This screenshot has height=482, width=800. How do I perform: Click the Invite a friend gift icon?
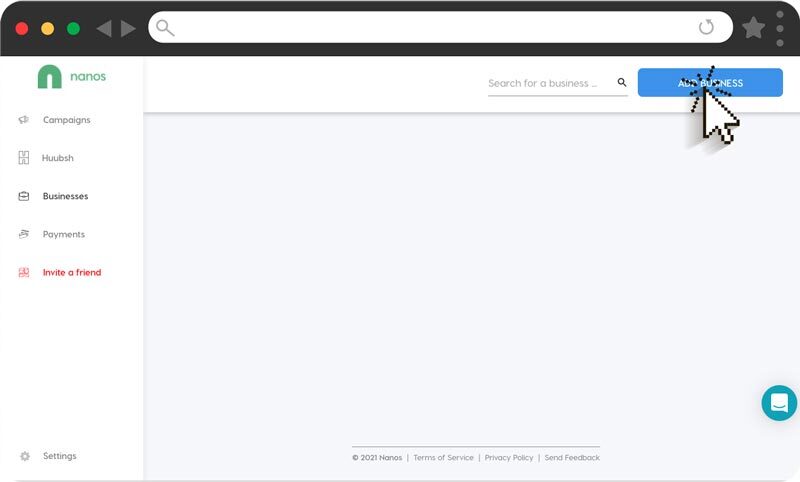coord(23,272)
